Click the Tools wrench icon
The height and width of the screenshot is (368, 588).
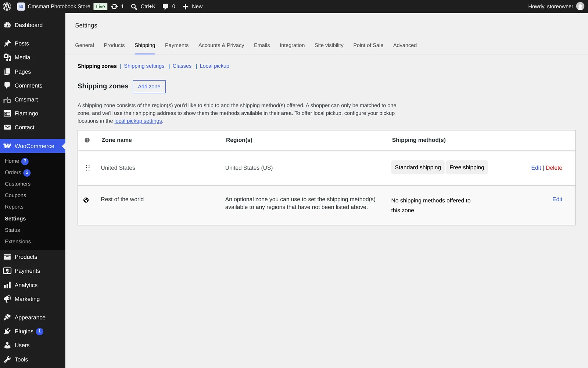click(7, 360)
